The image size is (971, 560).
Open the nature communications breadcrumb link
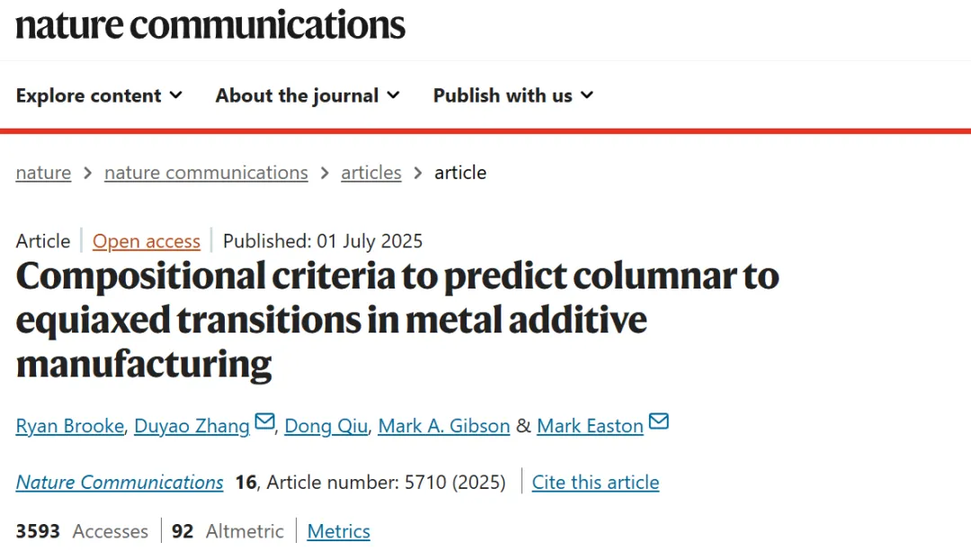(x=206, y=173)
